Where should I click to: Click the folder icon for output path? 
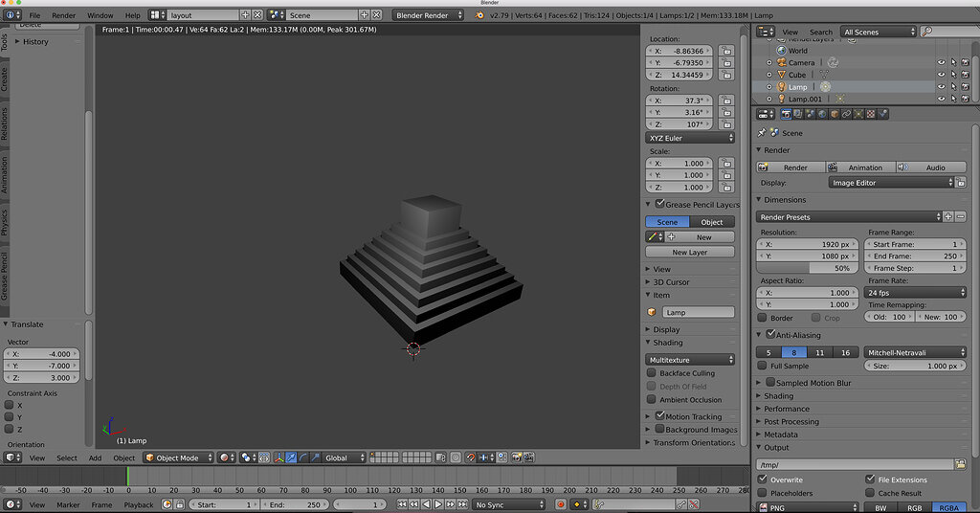click(x=960, y=464)
